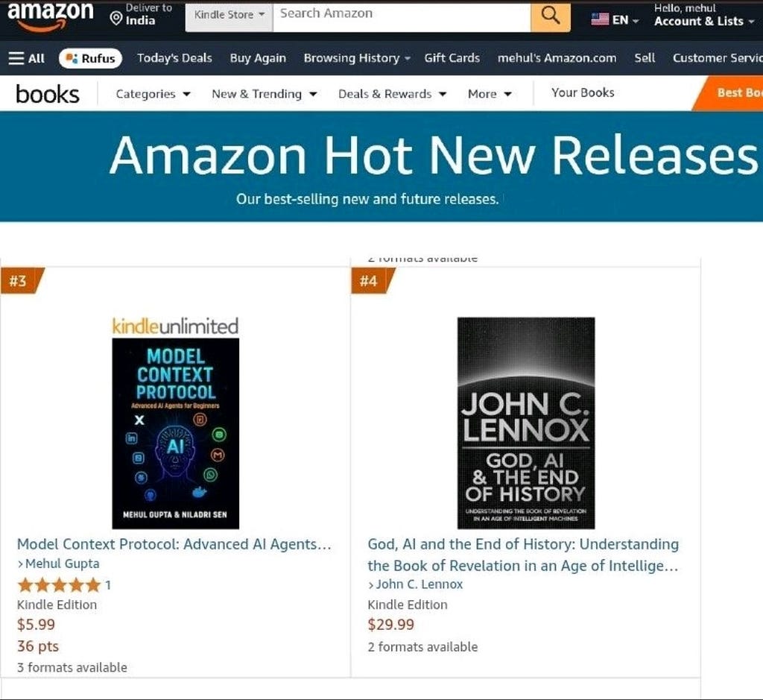
Task: Click the location pin for delivery settings
Action: pyautogui.click(x=116, y=16)
